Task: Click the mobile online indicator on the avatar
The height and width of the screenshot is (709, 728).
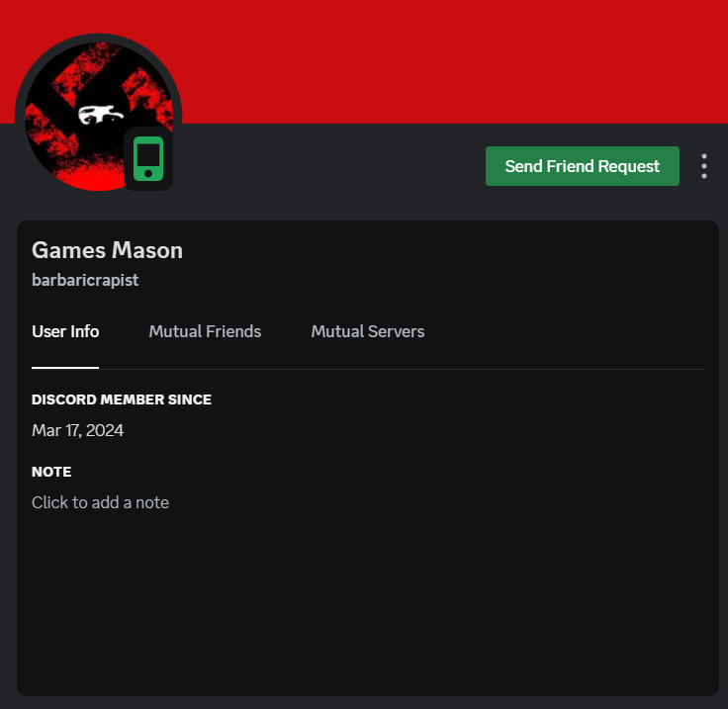Action: click(148, 158)
